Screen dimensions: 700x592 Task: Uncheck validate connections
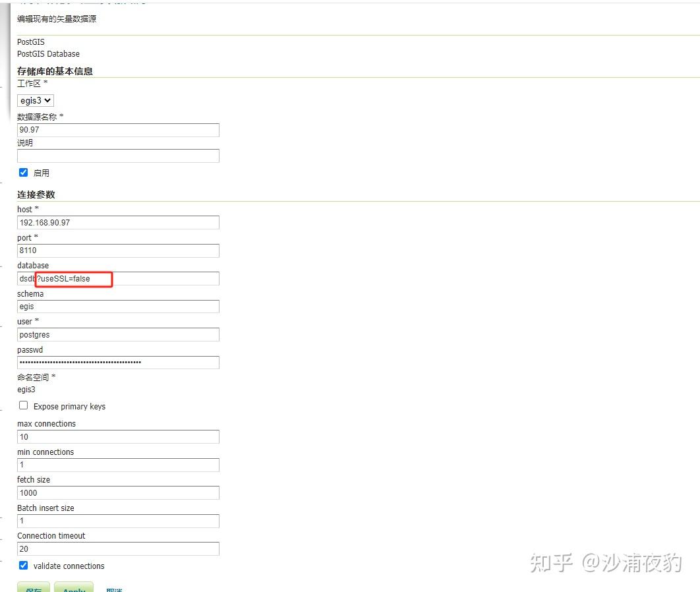(22, 565)
